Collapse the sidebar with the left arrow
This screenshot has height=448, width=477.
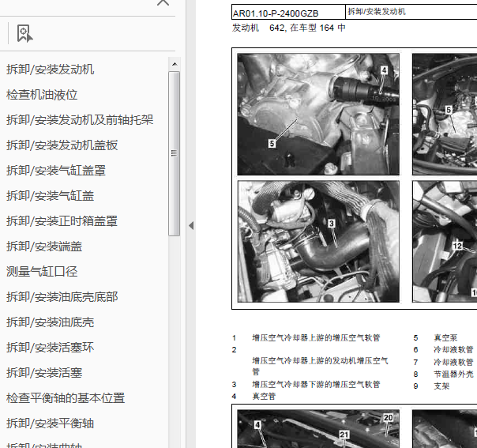point(191,226)
